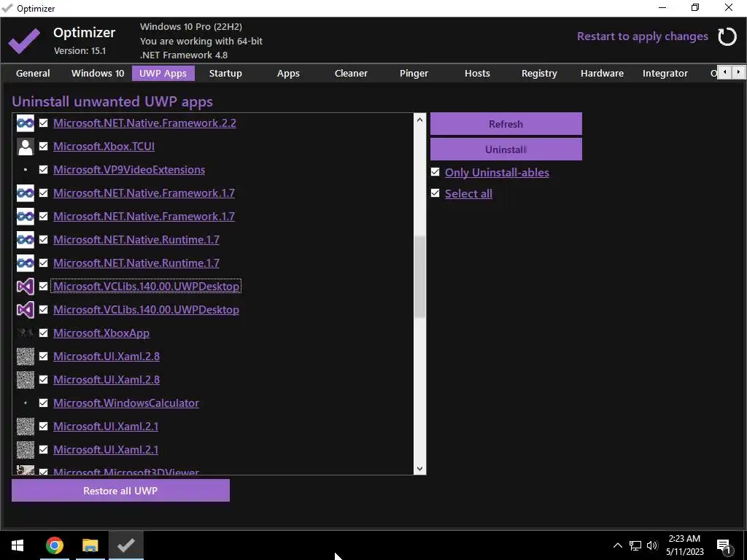The height and width of the screenshot is (560, 747).
Task: Open the Windows Start menu
Action: coord(18,545)
